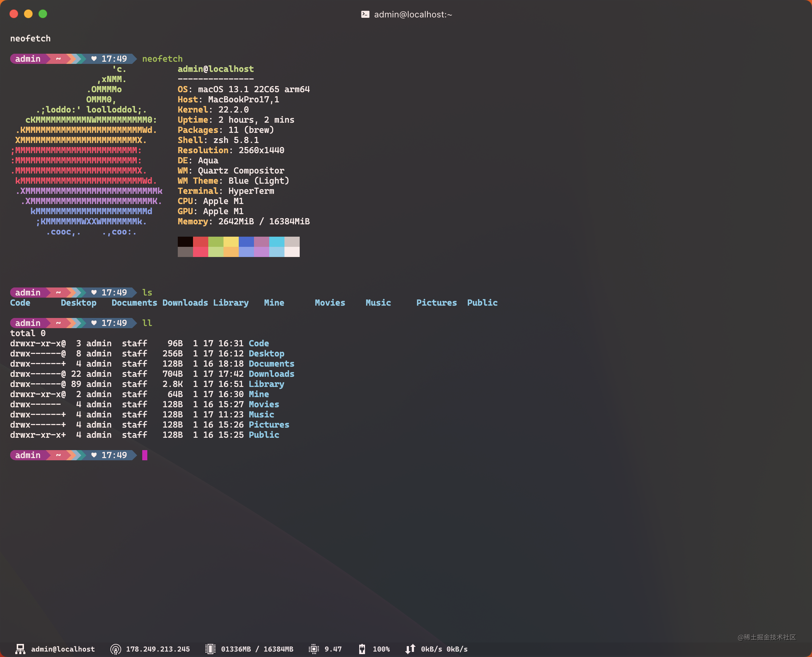Click 'Downloads' in the ls output
Image resolution: width=812 pixels, height=657 pixels.
tap(185, 303)
